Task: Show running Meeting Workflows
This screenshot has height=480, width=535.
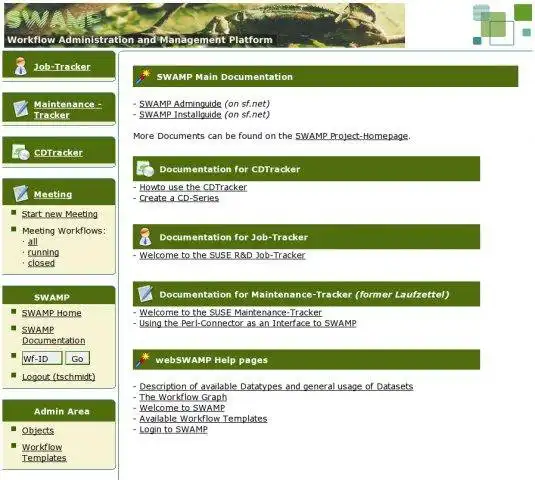Action: 43,252
